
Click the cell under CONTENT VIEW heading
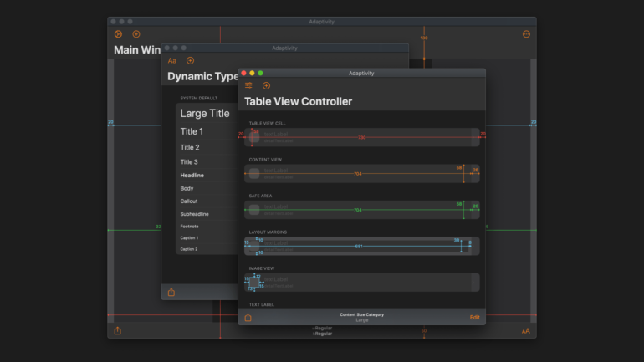tap(362, 174)
